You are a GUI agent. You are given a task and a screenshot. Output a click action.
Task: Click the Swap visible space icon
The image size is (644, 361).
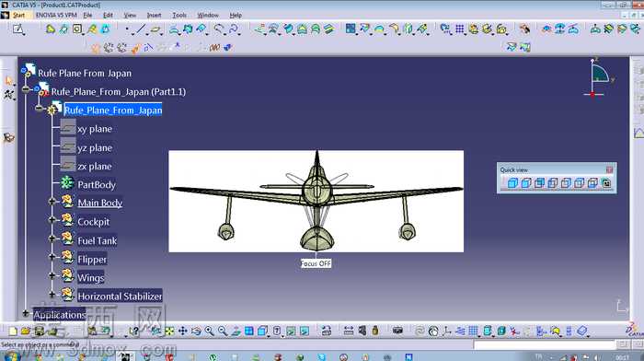[x=305, y=331]
